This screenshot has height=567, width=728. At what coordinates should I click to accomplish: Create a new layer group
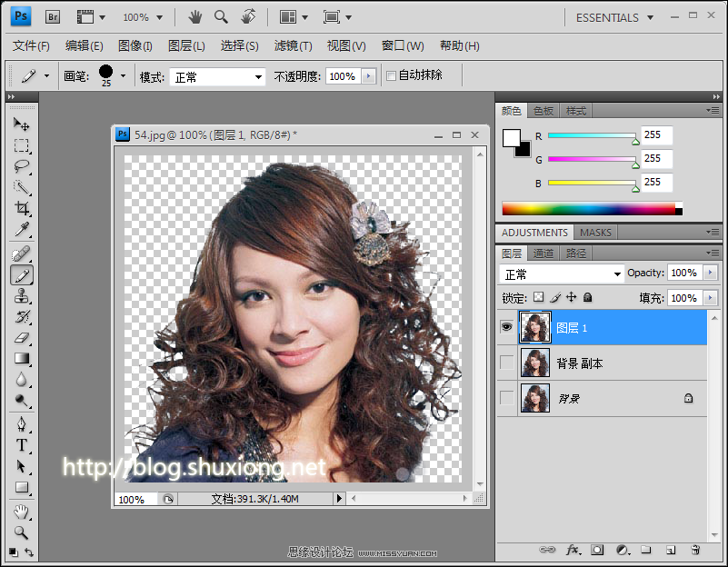point(646,550)
